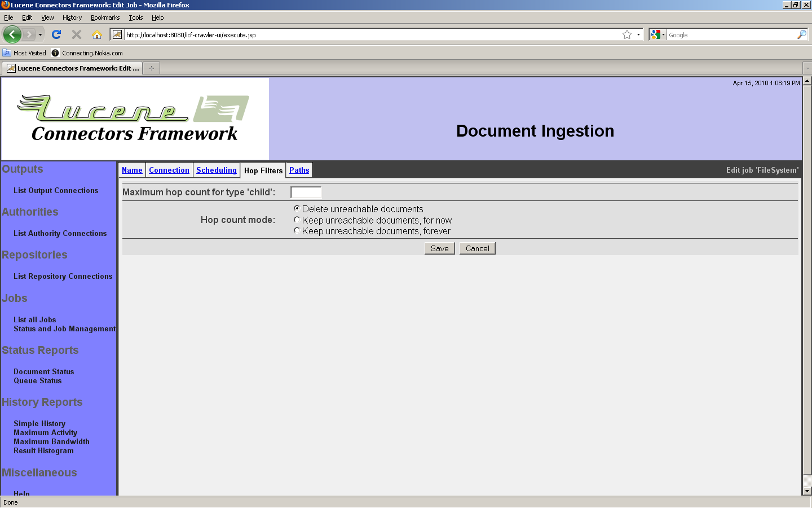Open List Repository Connections link
The height and width of the screenshot is (508, 812).
[63, 276]
